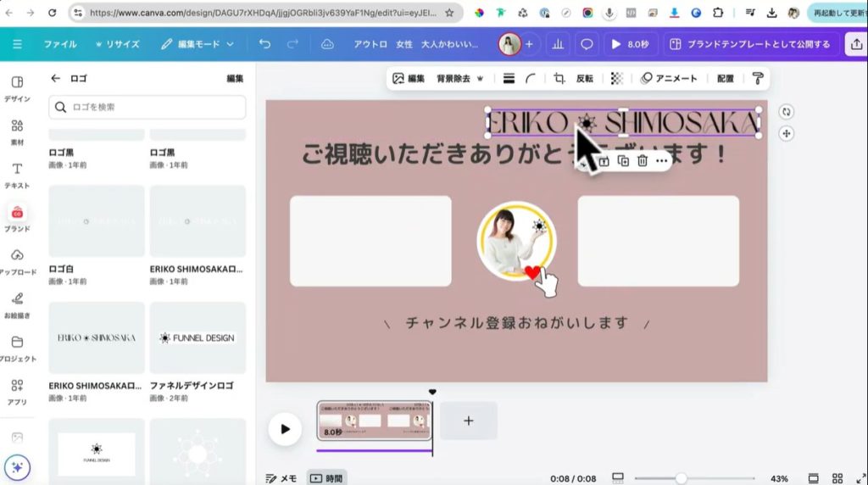
Task: Open the comments speech bubble
Action: [x=586, y=44]
